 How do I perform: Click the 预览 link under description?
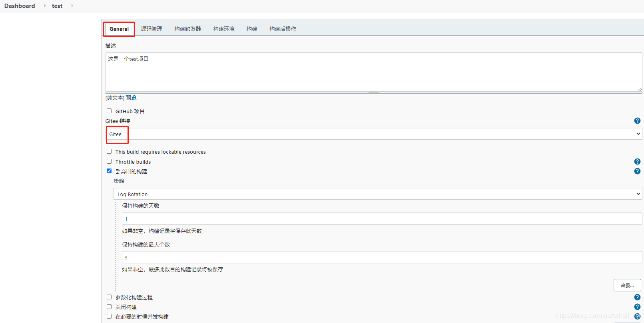pos(131,98)
